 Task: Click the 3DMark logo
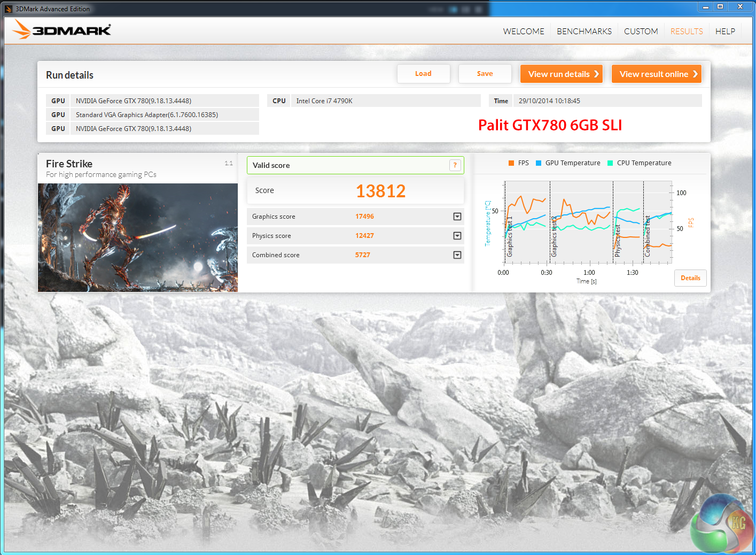[x=62, y=30]
